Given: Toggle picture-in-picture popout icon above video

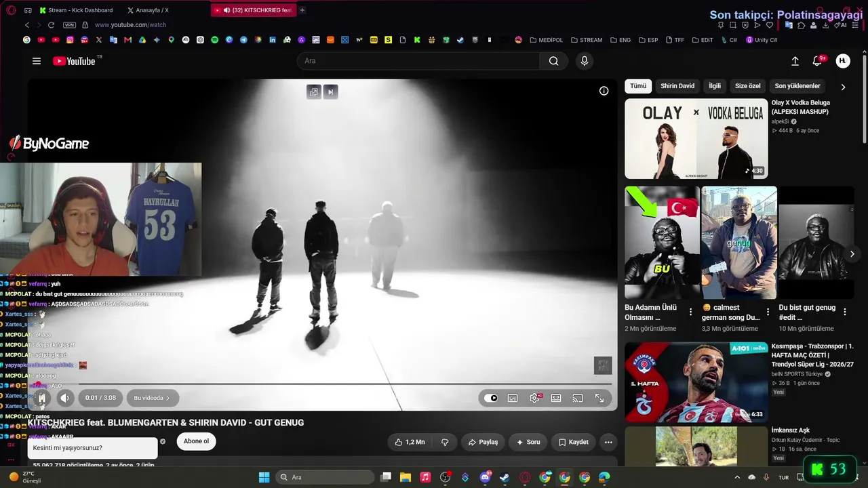Looking at the screenshot, I should pyautogui.click(x=313, y=91).
